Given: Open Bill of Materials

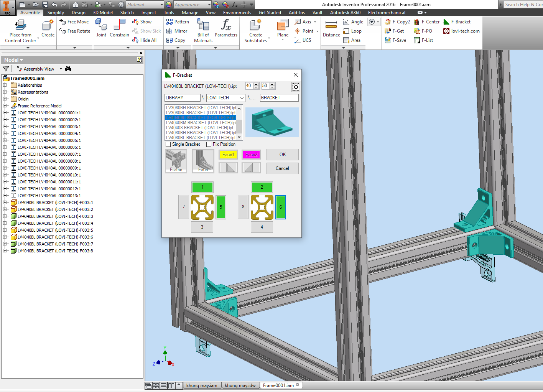Looking at the screenshot, I should click(x=203, y=31).
